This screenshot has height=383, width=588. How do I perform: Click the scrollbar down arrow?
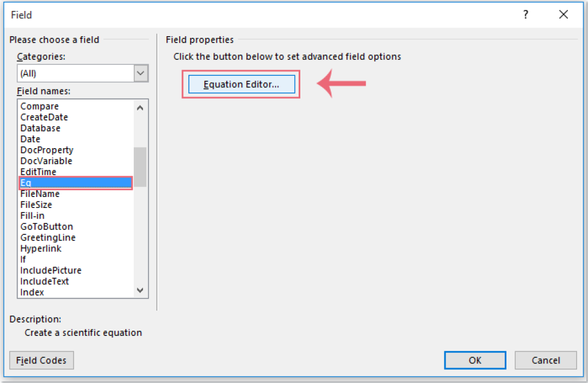point(140,291)
